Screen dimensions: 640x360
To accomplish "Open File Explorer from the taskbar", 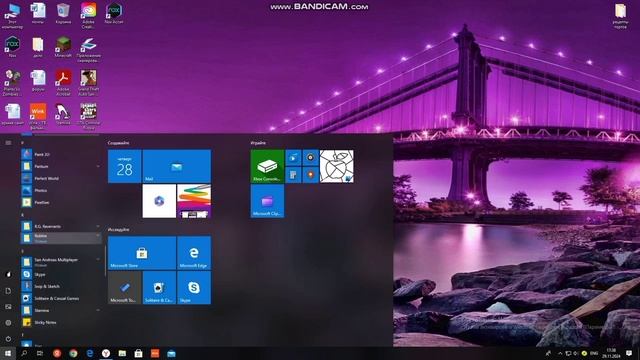I will 122,353.
